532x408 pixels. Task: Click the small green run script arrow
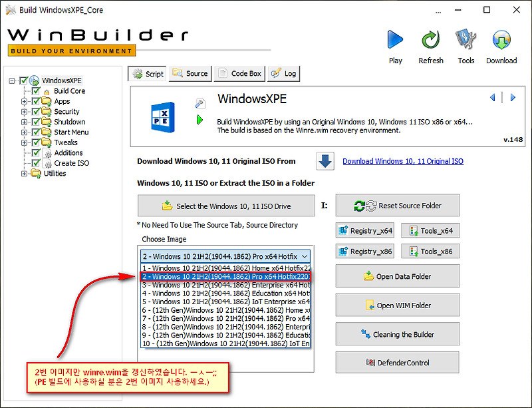coord(200,120)
